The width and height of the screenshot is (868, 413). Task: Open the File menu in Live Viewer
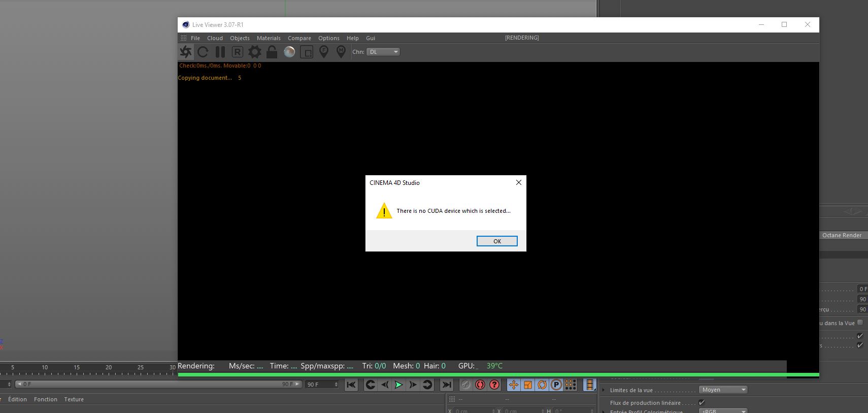tap(195, 38)
